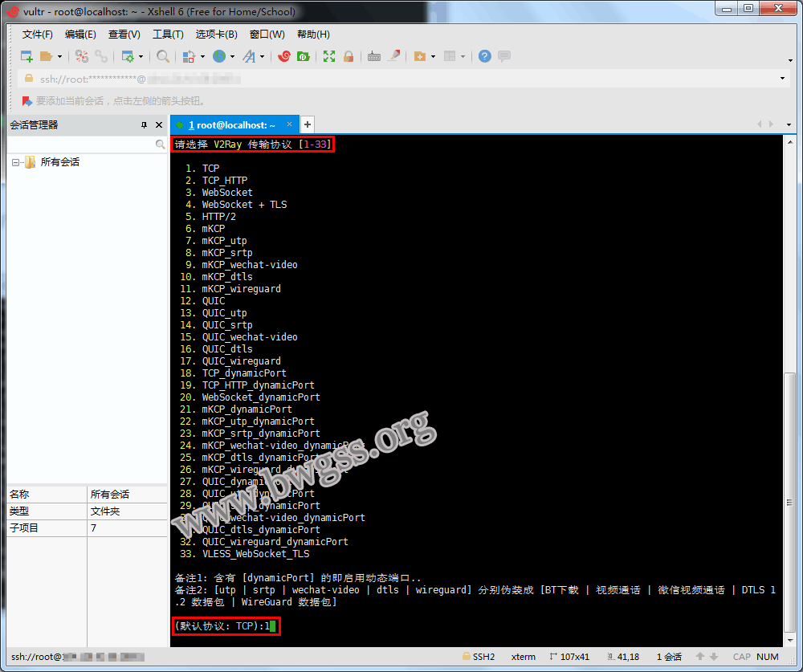Click the keyboard mapping icon
The image size is (803, 672).
(374, 56)
